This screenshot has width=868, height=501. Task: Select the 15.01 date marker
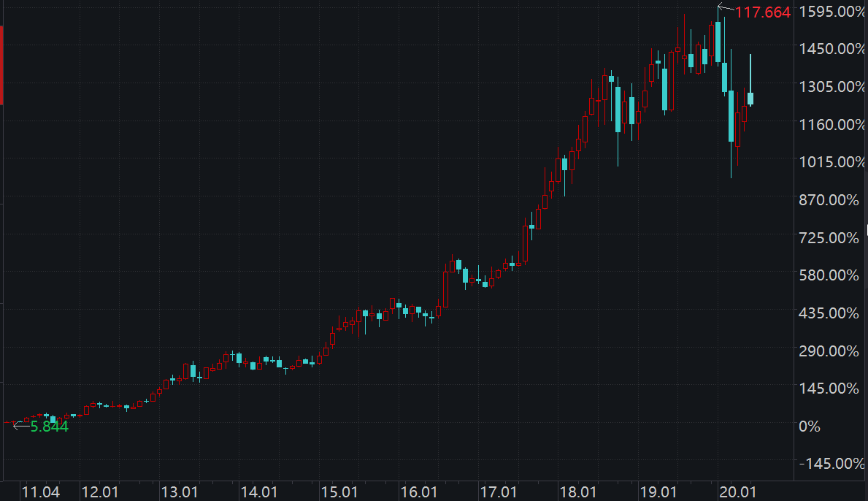click(339, 492)
